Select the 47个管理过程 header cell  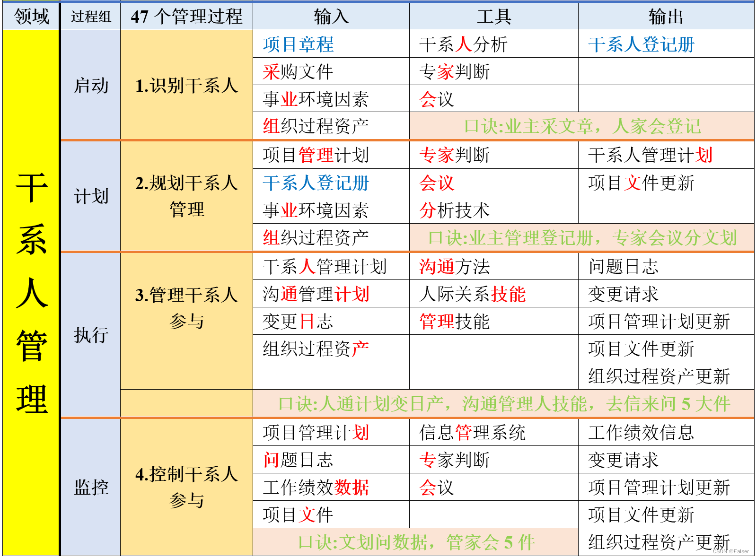[186, 17]
